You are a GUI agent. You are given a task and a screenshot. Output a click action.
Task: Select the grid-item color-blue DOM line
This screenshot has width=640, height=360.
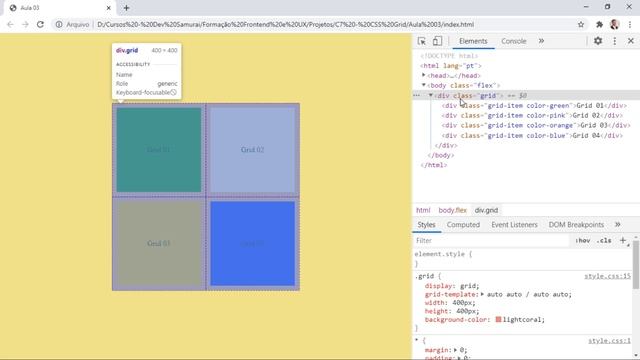click(532, 136)
